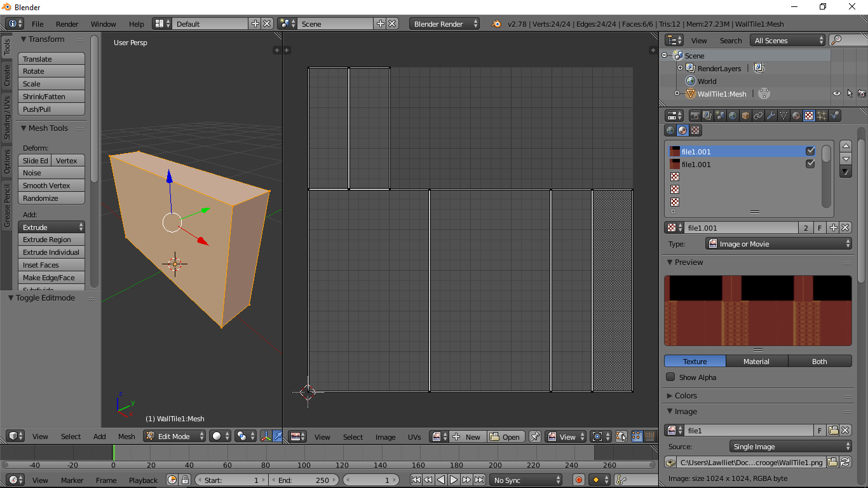
Task: Click the End frame value slider
Action: (304, 480)
